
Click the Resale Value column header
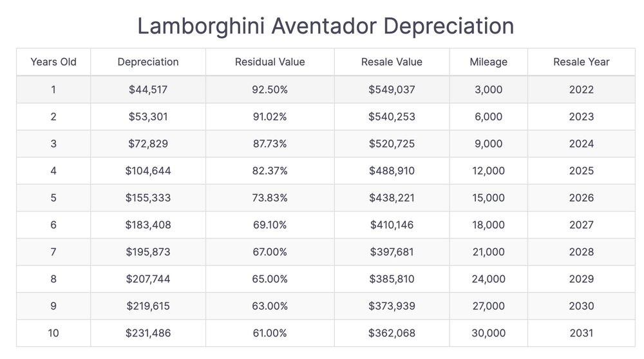[x=392, y=62]
